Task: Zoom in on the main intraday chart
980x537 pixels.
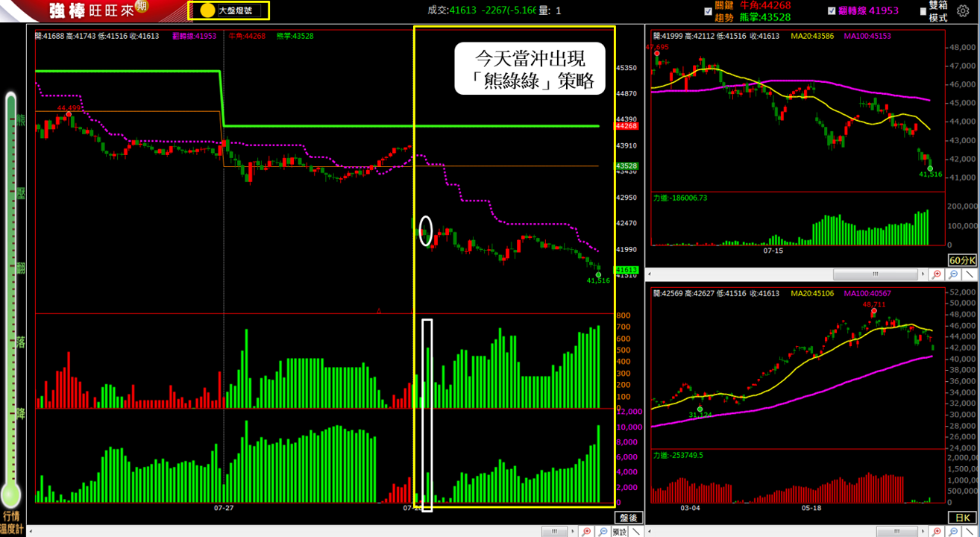Action: 587,531
